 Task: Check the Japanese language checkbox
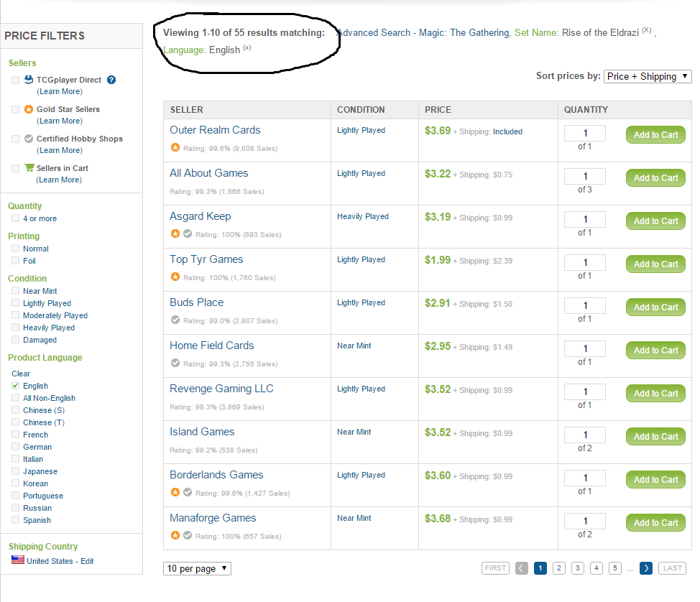click(16, 471)
